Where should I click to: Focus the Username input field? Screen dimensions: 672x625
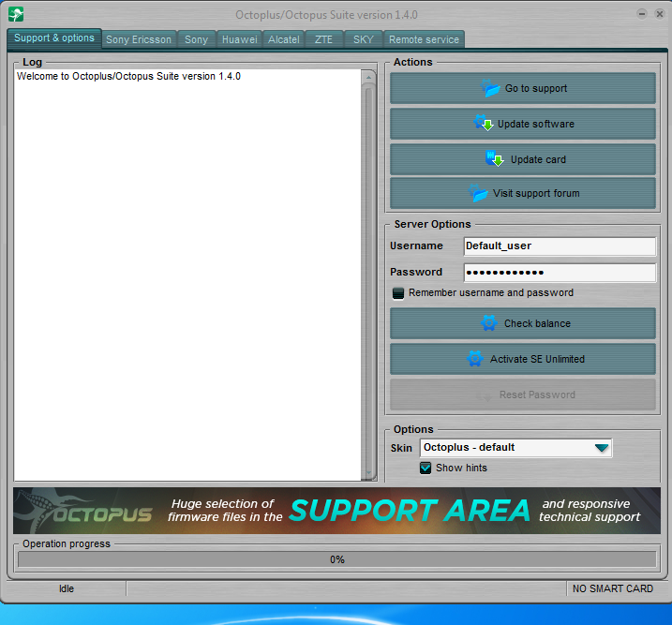pyautogui.click(x=560, y=246)
